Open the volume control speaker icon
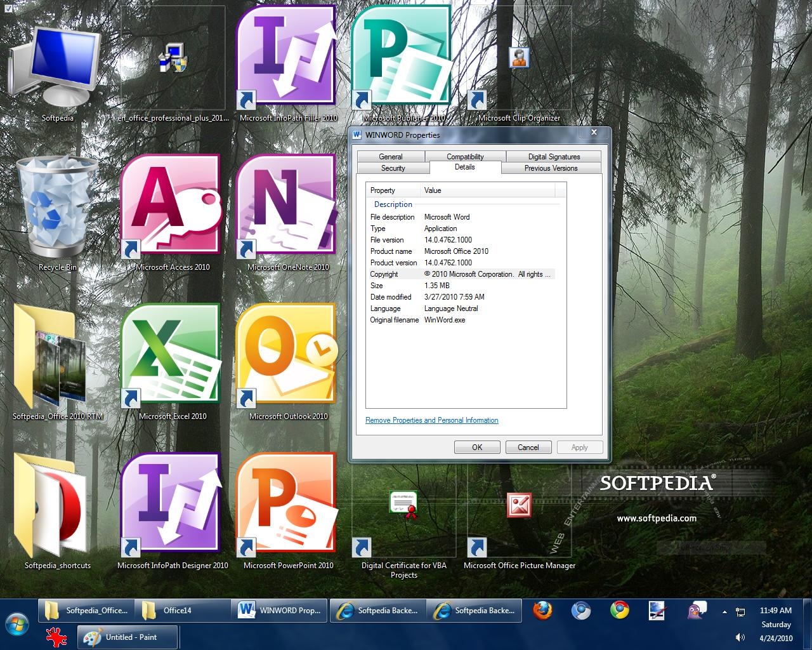This screenshot has height=650, width=812. click(740, 637)
